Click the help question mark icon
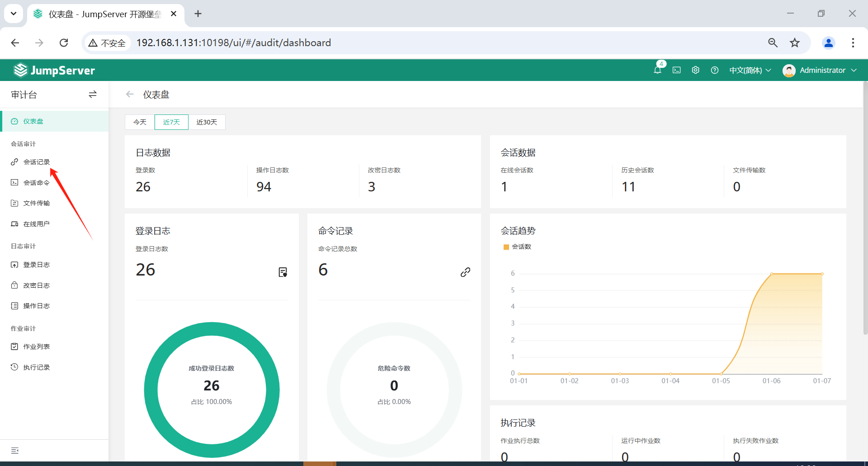The image size is (868, 466). (714, 70)
